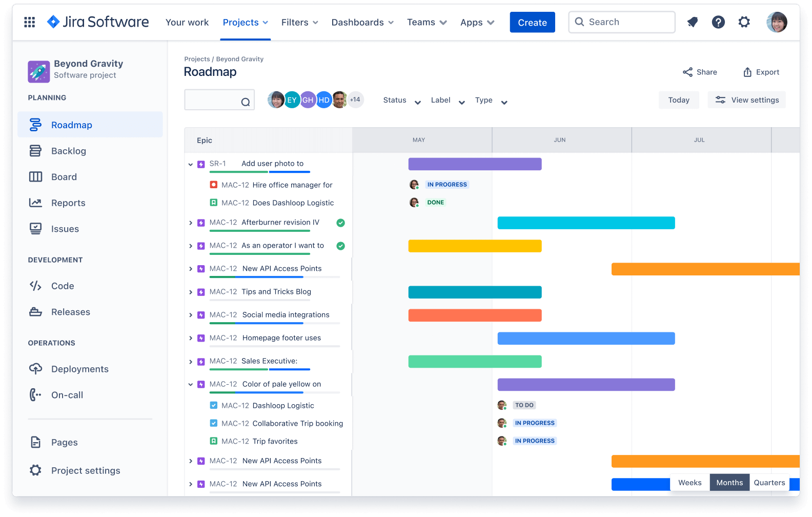This screenshot has width=812, height=517.
Task: Open Backlog from the sidebar
Action: coord(68,151)
